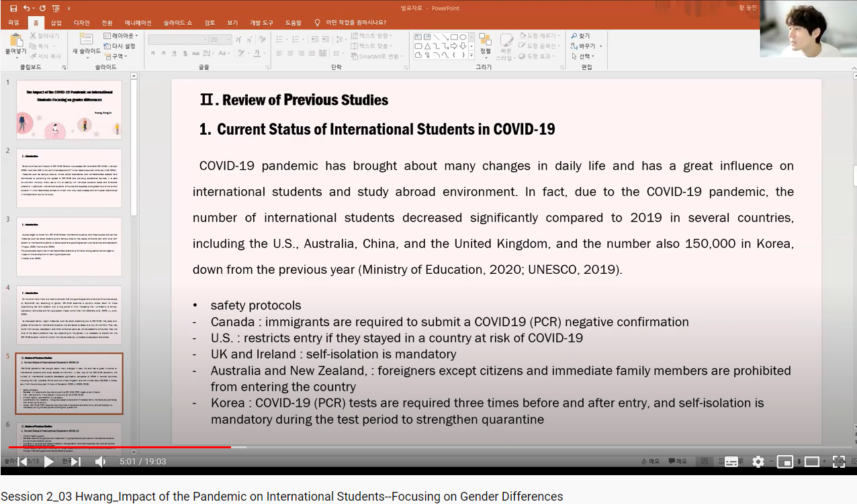Select the rectangle shape in the shapes gallery
The width and height of the screenshot is (857, 504).
pyautogui.click(x=454, y=36)
